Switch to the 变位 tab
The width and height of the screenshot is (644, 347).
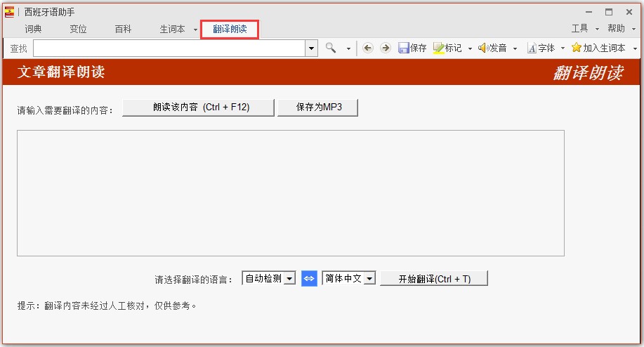pos(78,29)
